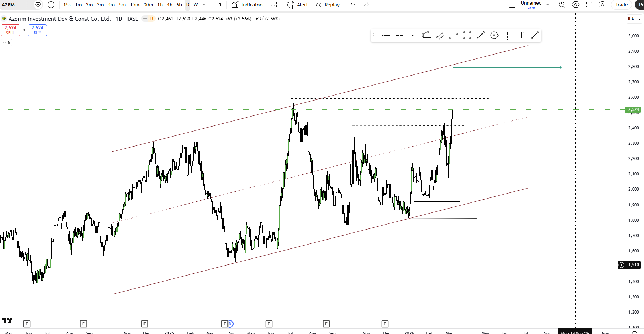This screenshot has height=334, width=644.
Task: Choose the Fib retracement levels tool
Action: tap(454, 35)
